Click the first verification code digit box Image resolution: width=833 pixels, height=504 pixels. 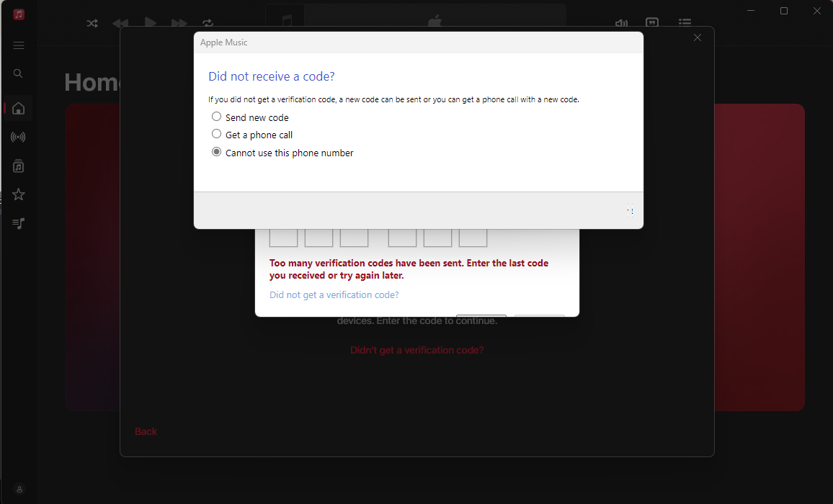(283, 238)
